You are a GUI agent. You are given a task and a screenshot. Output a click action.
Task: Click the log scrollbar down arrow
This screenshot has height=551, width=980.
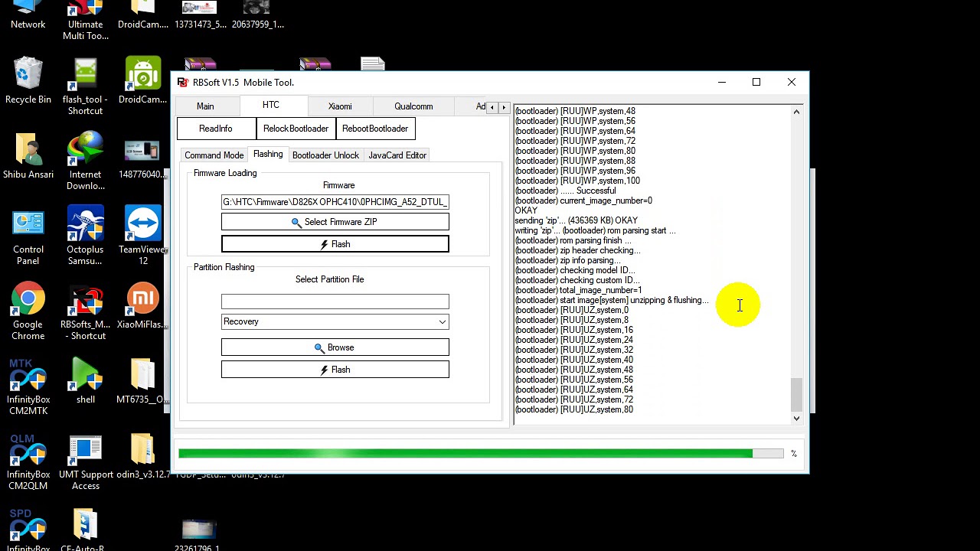(x=796, y=418)
